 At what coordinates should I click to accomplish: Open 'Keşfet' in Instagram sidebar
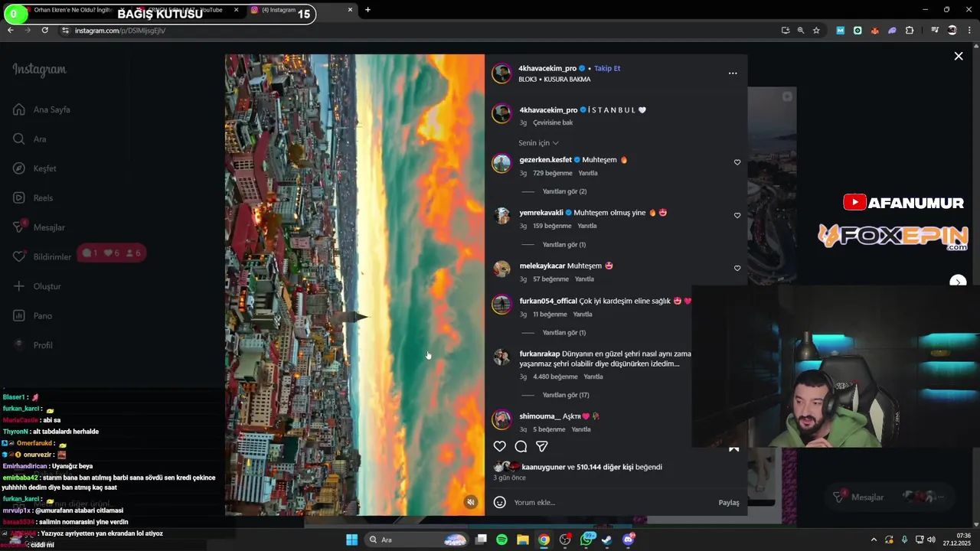(x=35, y=168)
